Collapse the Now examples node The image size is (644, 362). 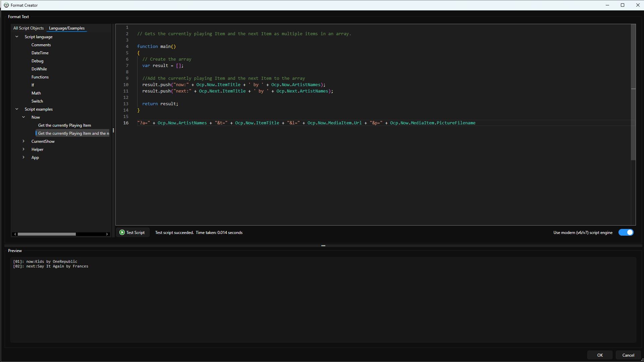(x=23, y=117)
